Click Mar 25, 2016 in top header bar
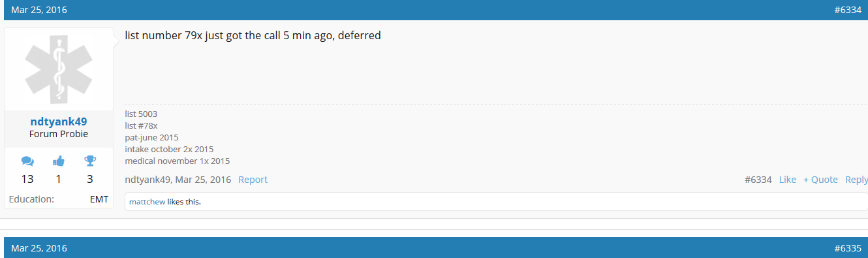Screen dimensions: 868x258 tap(39, 10)
